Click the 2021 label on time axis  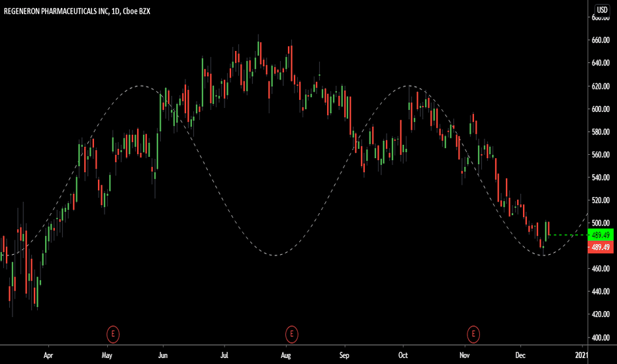[x=582, y=355]
